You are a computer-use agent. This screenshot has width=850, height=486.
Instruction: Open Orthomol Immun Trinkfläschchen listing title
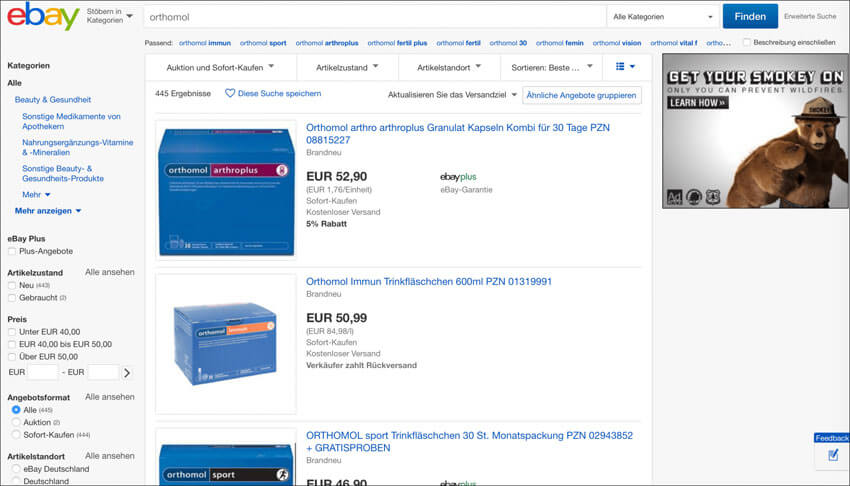429,281
